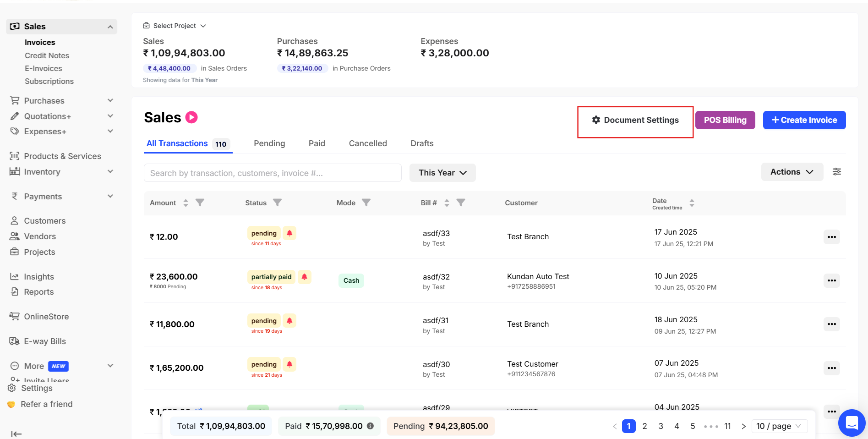Open Document Settings

point(635,120)
